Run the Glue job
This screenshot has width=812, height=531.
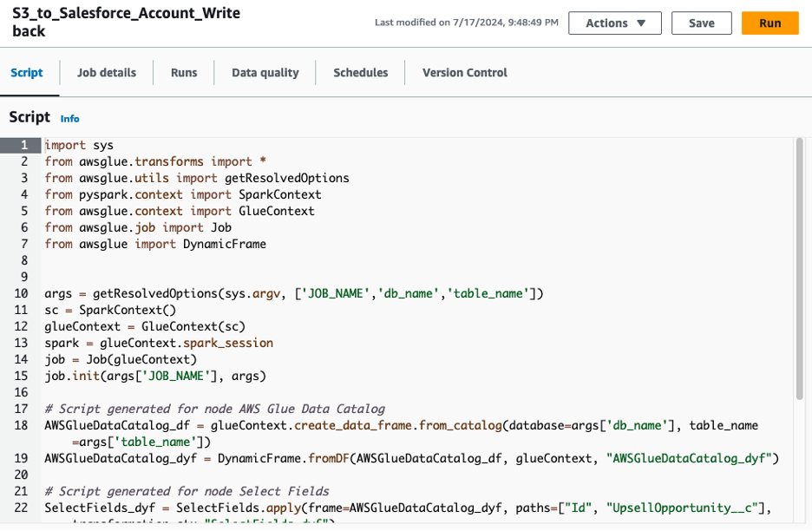[x=769, y=23]
